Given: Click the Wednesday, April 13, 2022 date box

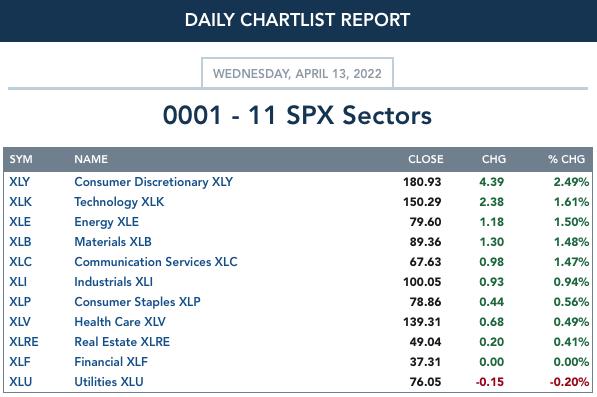Looking at the screenshot, I should click(297, 73).
